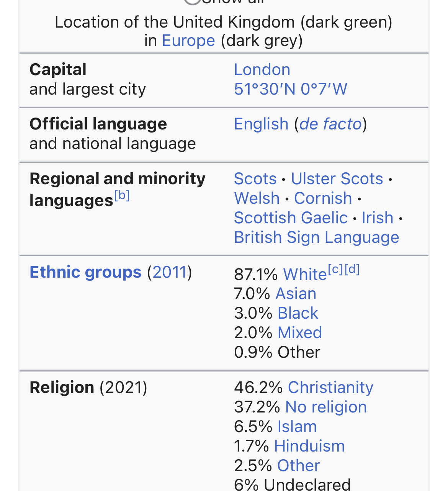Open the Europe link in caption
448x491 pixels.
coord(188,41)
